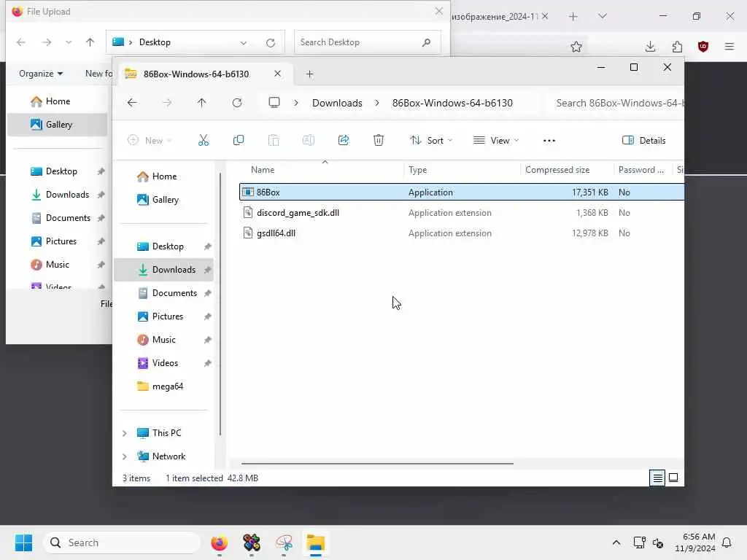
Task: Close the 86Box-Windows-64-b6130 tab
Action: [277, 74]
